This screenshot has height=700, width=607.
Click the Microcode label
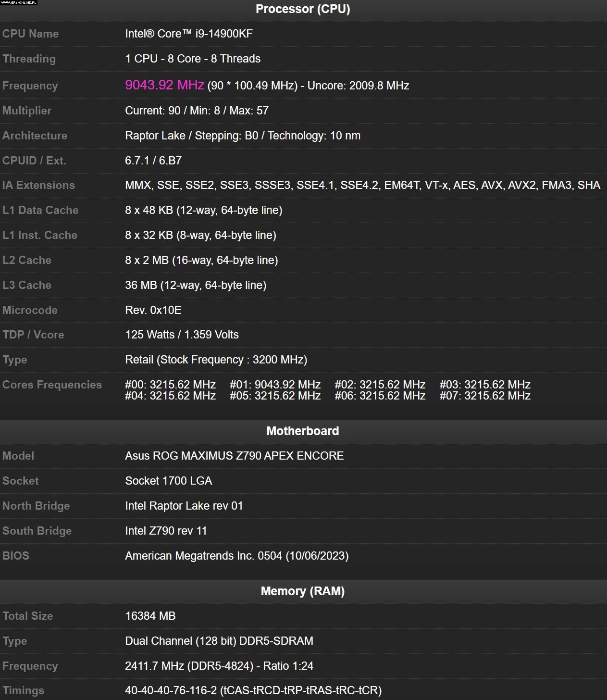pyautogui.click(x=30, y=310)
